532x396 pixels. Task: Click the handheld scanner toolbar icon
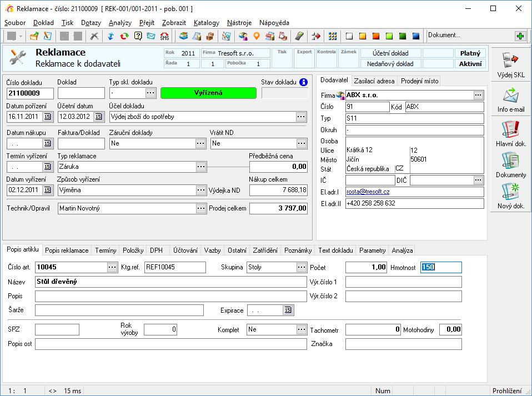299,36
